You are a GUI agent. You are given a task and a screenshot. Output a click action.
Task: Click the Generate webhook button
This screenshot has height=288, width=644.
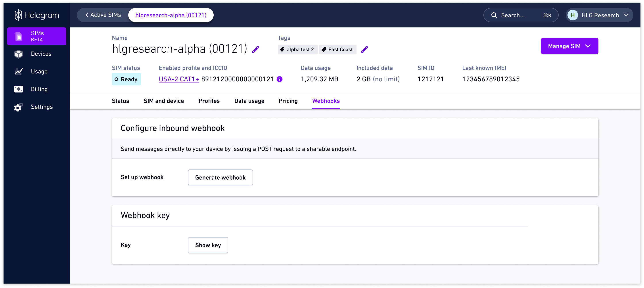pyautogui.click(x=220, y=177)
